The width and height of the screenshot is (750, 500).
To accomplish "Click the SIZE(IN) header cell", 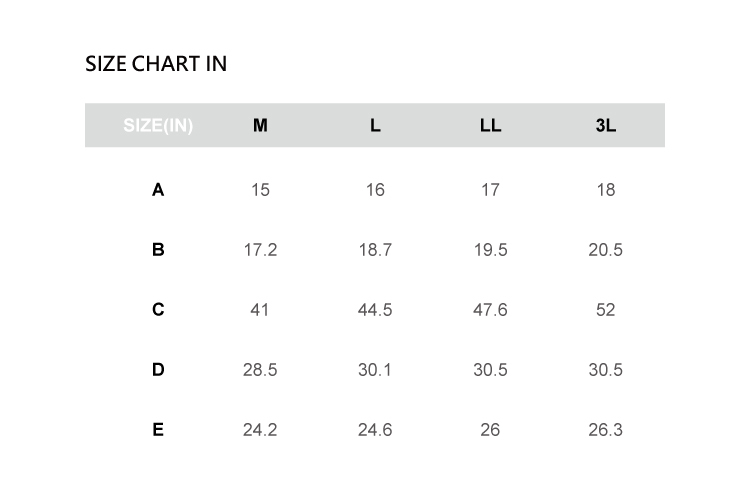I will [x=158, y=126].
